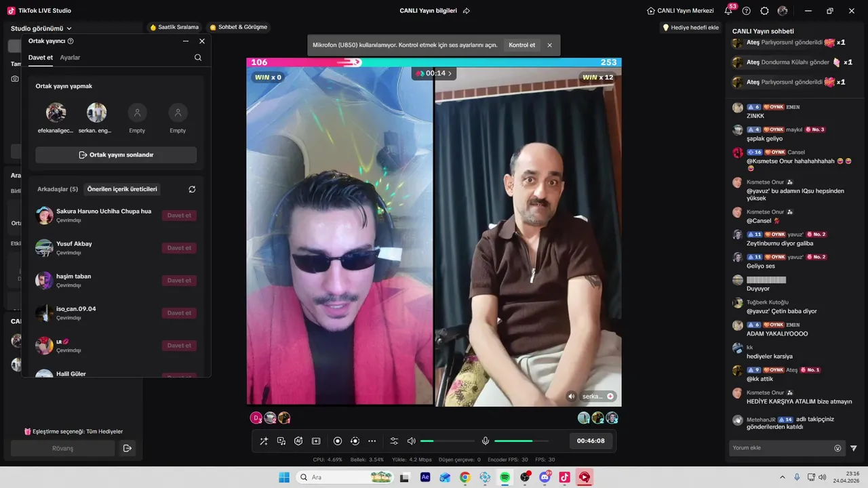Viewport: 868px width, 488px height.
Task: Start recording with the record button
Action: (x=338, y=441)
